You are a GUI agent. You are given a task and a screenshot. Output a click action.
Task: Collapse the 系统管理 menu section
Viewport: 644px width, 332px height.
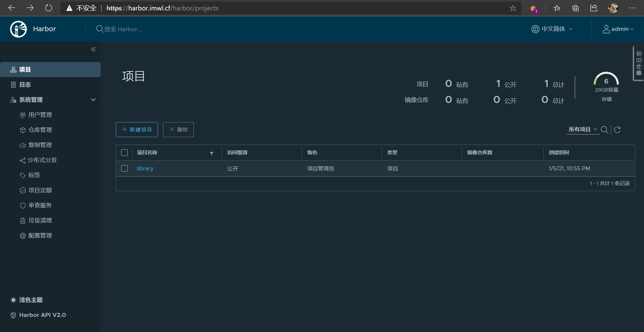tap(93, 100)
